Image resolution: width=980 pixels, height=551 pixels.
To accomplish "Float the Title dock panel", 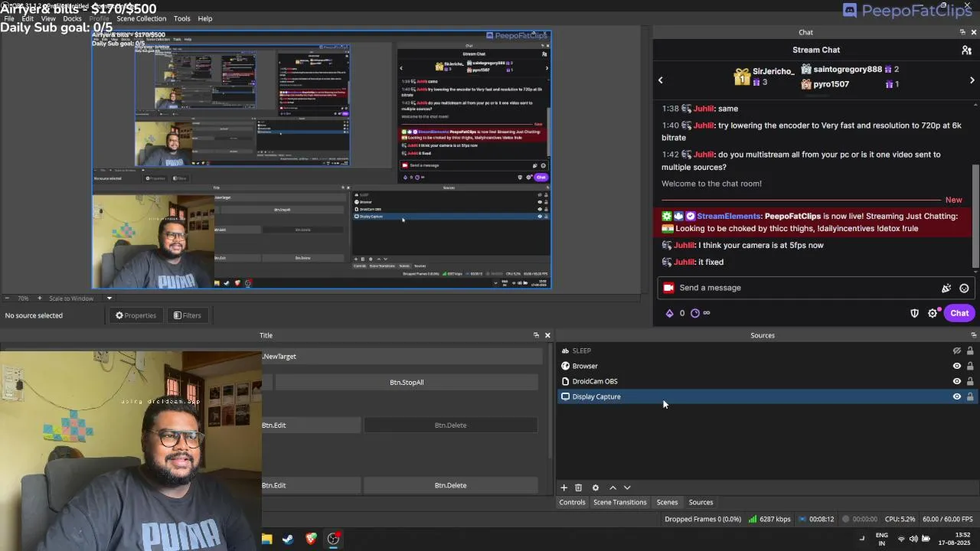I will pos(536,335).
